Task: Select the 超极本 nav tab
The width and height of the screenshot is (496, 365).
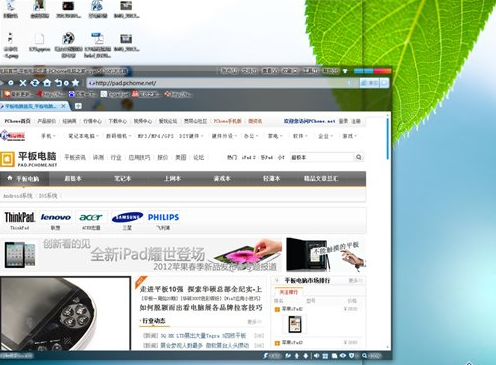Action: (73, 179)
